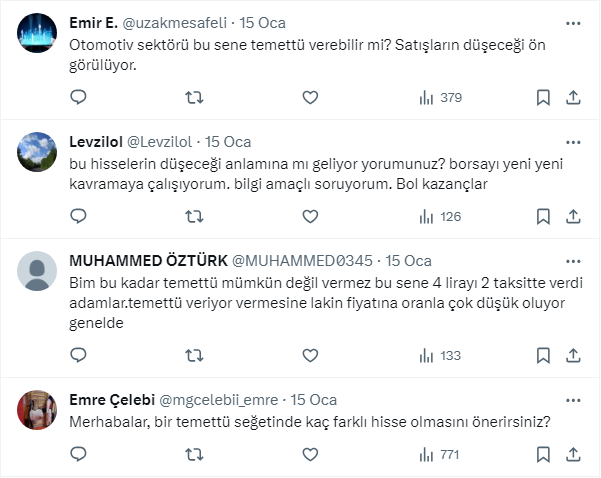Reply to MUHAMMED ÖZTÜRK's Bim tweet
601x478 pixels.
(79, 355)
